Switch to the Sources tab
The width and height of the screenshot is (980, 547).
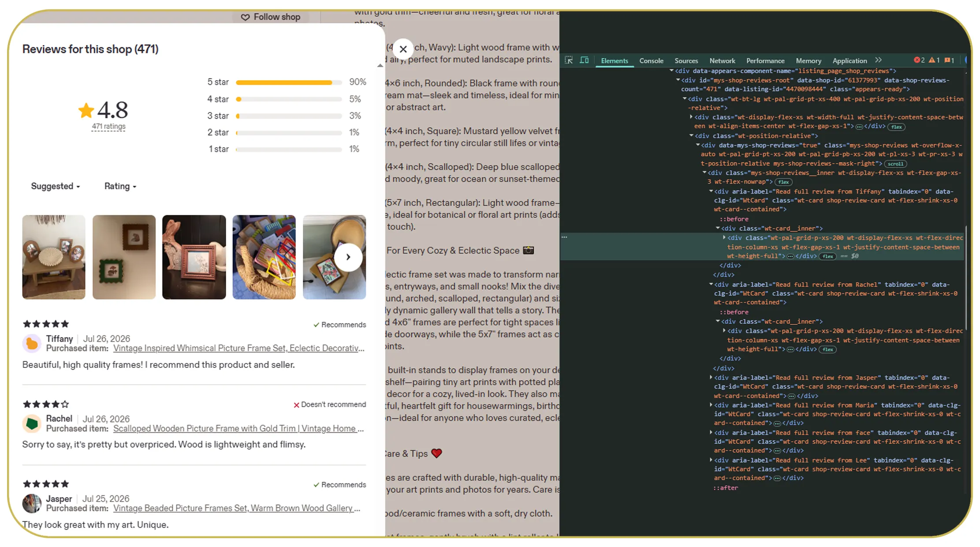(686, 61)
